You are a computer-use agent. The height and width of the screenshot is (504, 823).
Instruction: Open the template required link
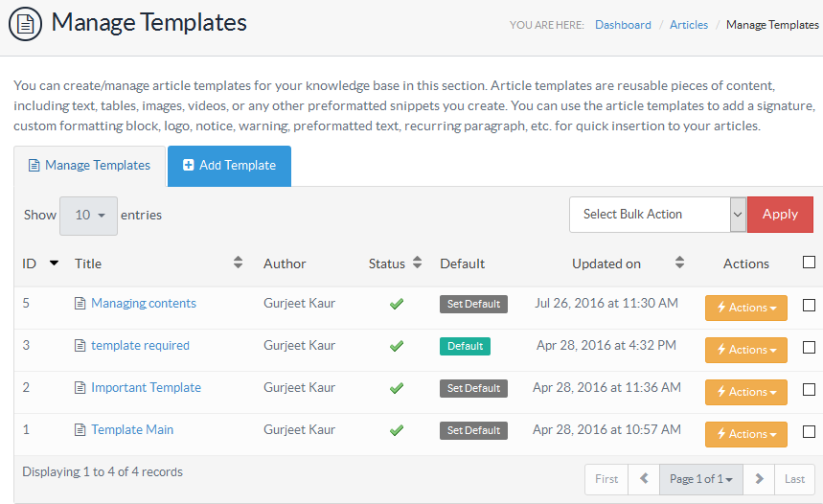click(x=140, y=346)
